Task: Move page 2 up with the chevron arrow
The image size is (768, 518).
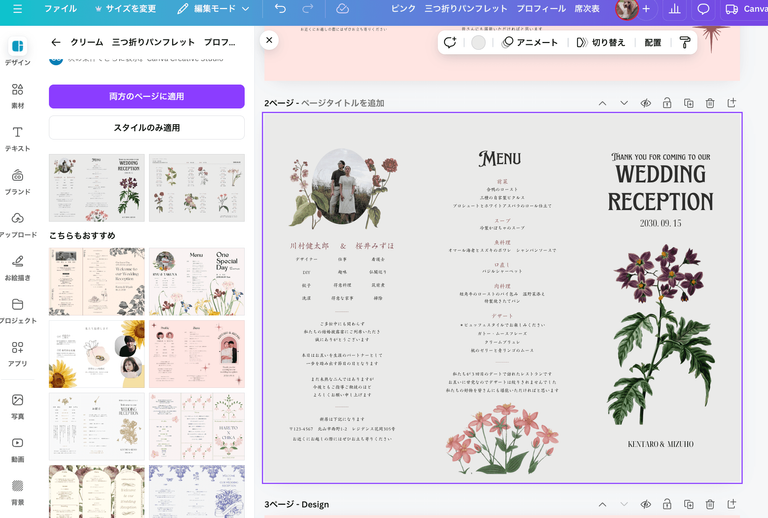Action: [x=602, y=103]
